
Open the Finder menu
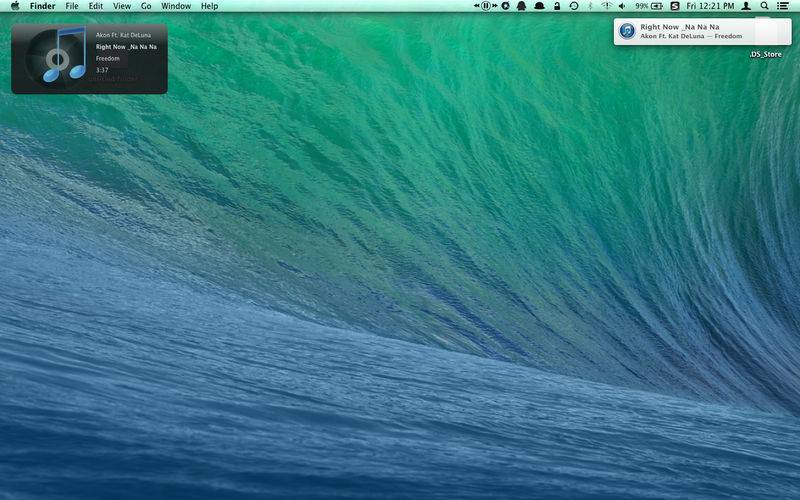pos(42,6)
